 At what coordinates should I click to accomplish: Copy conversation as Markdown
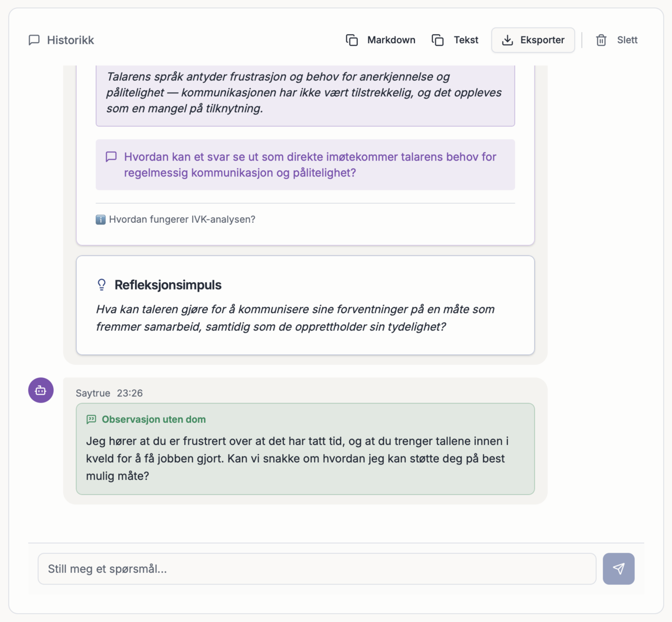tap(381, 40)
